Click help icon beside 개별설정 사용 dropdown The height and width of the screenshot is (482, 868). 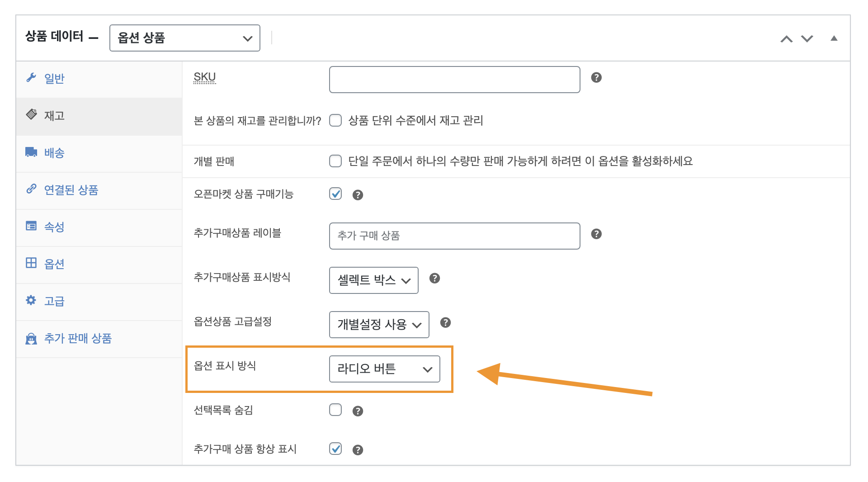[x=445, y=323]
